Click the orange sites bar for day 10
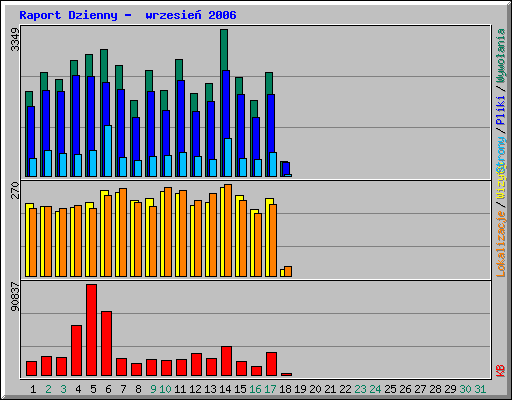The height and width of the screenshot is (400, 512). pyautogui.click(x=168, y=232)
